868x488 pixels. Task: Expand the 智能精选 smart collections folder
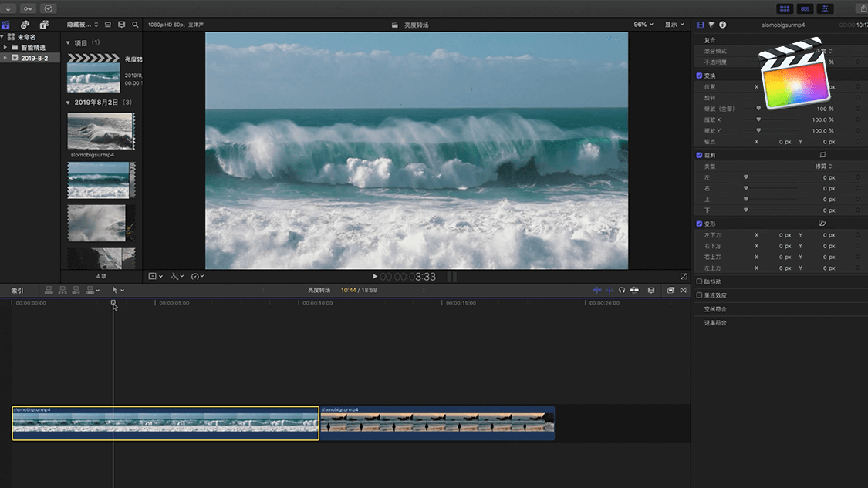click(x=6, y=47)
